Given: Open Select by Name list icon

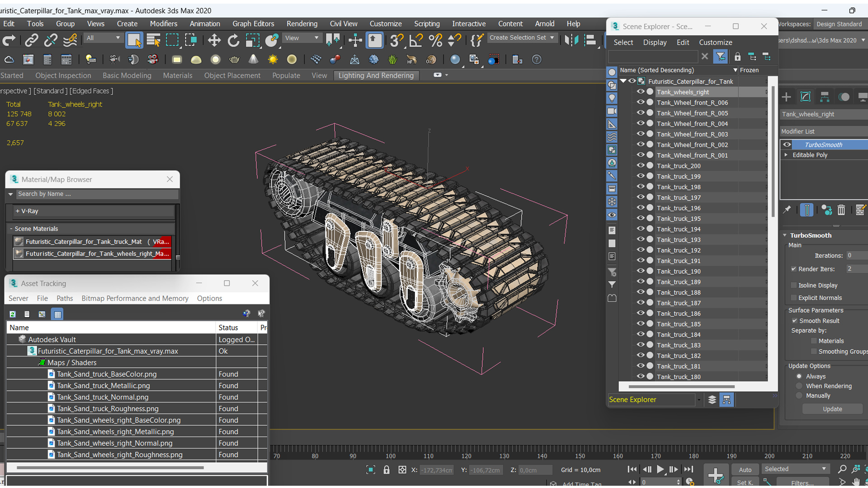Looking at the screenshot, I should point(153,40).
